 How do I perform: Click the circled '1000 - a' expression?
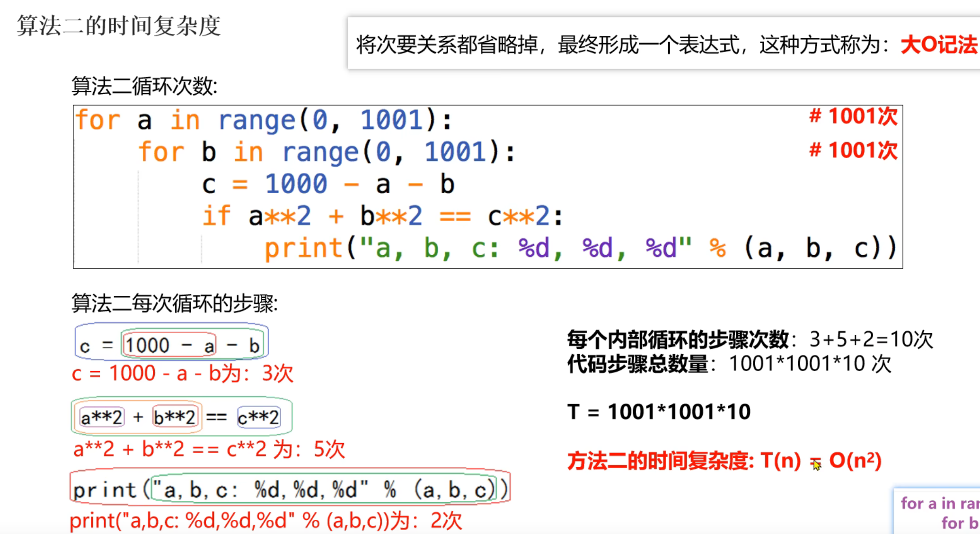(169, 345)
